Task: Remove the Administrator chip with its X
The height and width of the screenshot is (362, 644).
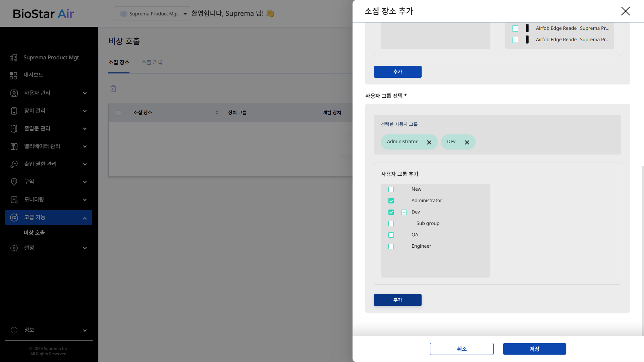Action: 429,142
